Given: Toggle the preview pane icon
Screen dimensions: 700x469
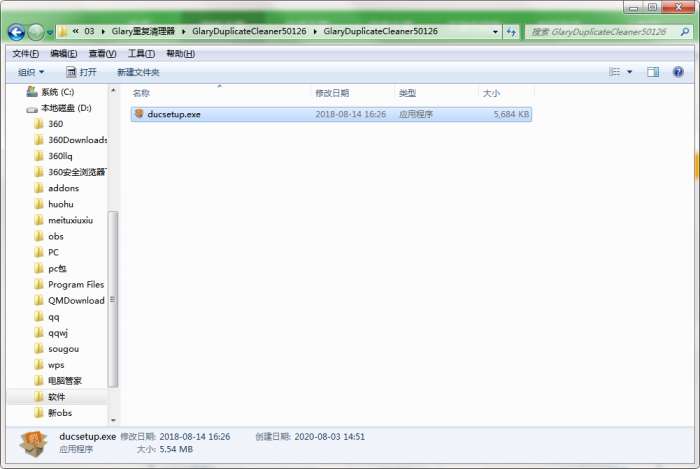Looking at the screenshot, I should (653, 72).
